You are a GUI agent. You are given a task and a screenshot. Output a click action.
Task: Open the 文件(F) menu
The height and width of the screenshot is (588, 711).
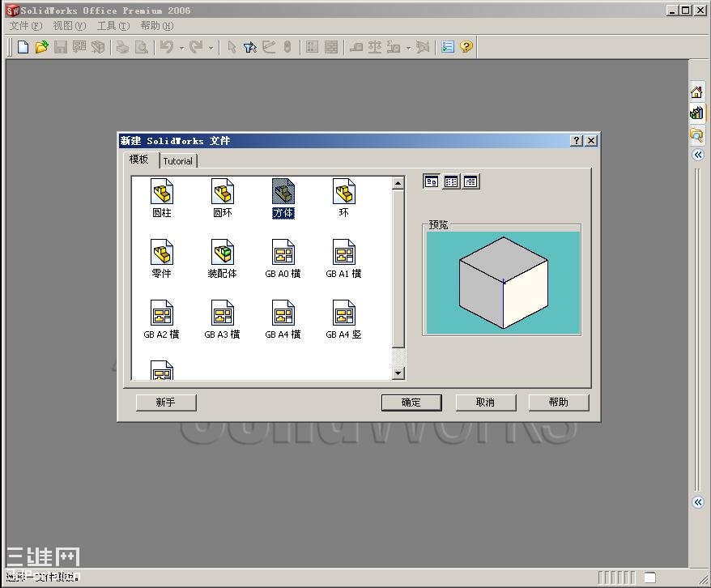click(x=26, y=26)
